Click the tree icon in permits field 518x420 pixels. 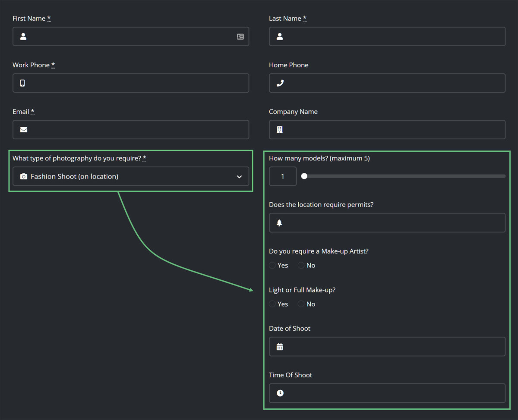point(279,223)
